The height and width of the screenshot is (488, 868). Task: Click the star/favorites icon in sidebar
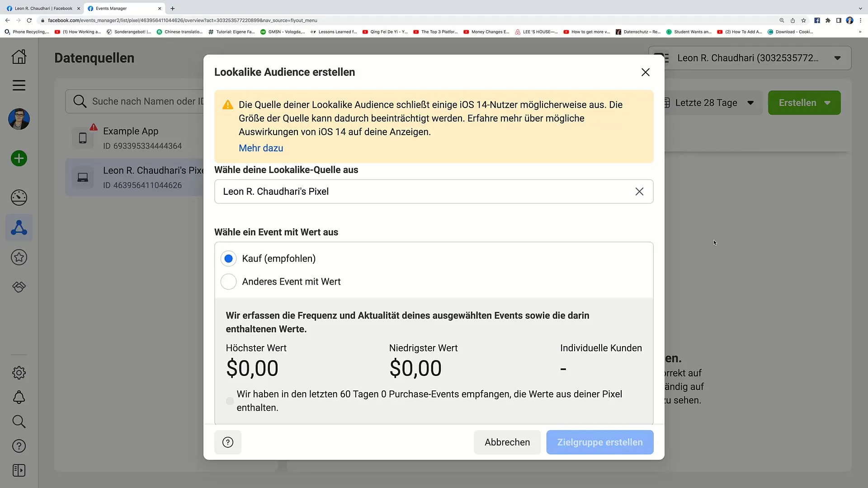19,258
